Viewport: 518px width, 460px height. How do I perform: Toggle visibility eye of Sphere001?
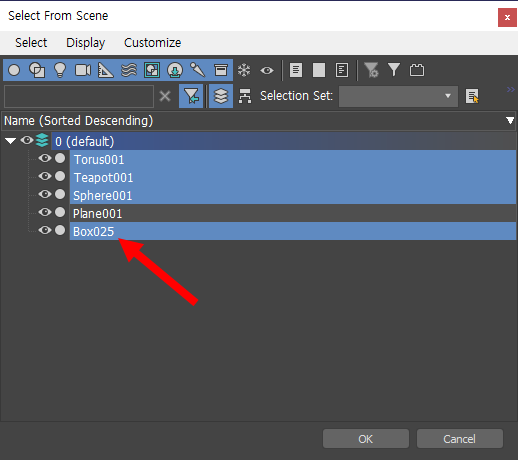pyautogui.click(x=45, y=194)
